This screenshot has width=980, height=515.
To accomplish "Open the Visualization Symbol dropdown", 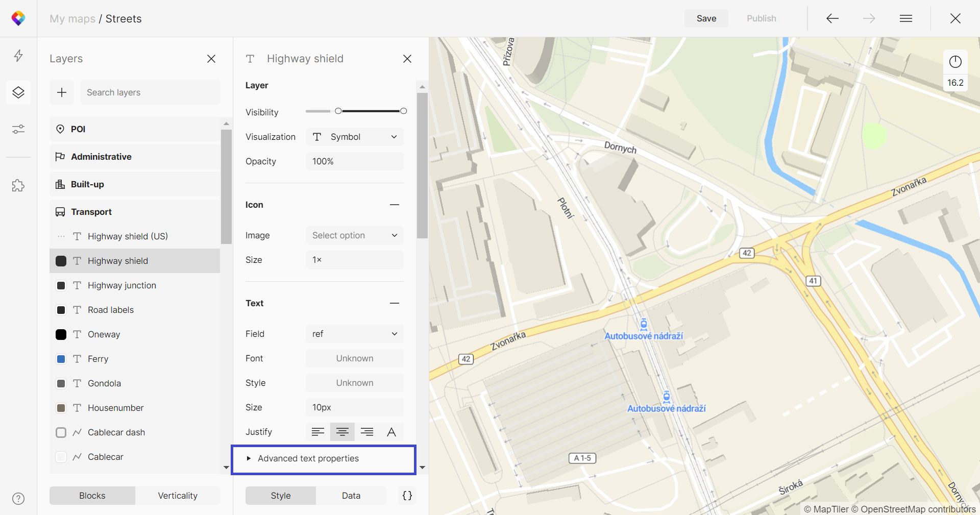I will coord(355,137).
